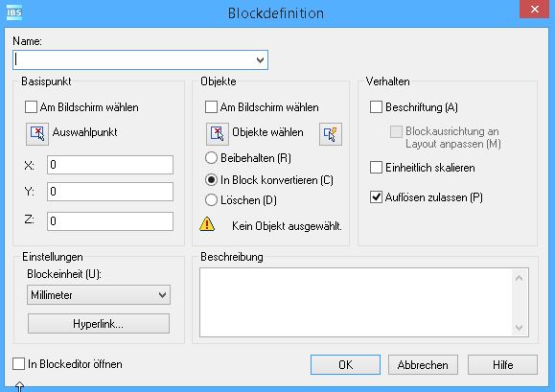Uncheck Auflösen zulassen (P)
This screenshot has width=555, height=392.
[x=376, y=197]
